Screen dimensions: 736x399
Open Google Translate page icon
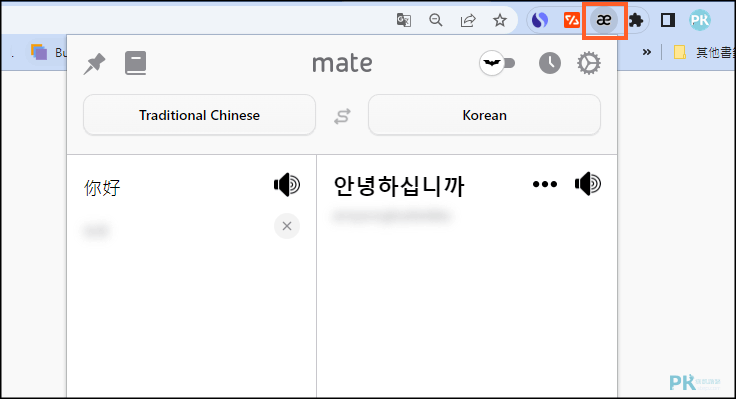click(x=404, y=20)
